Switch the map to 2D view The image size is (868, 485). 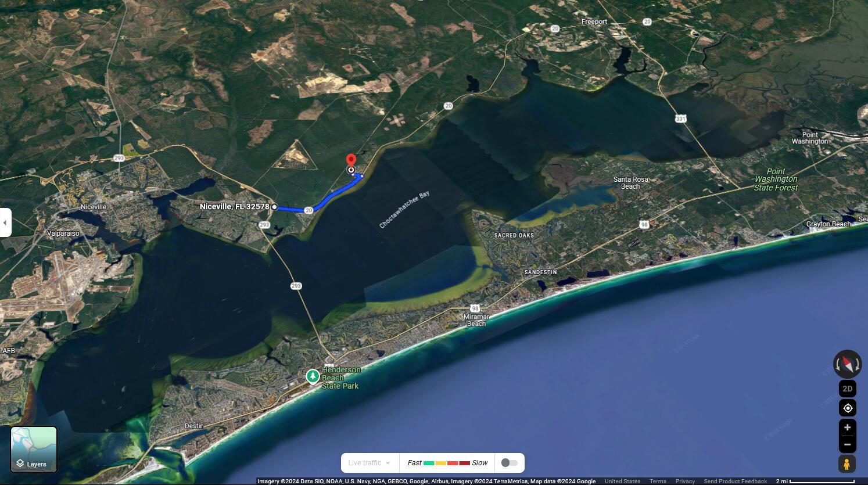848,389
